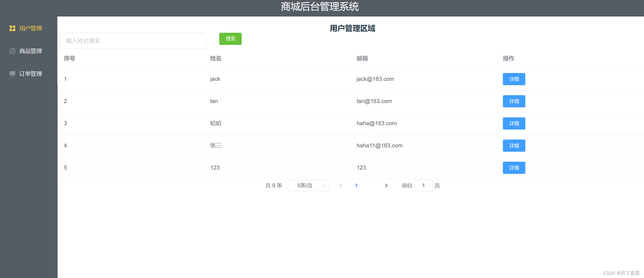View details of user 123
Screen dimensions: 644x278
[514, 168]
